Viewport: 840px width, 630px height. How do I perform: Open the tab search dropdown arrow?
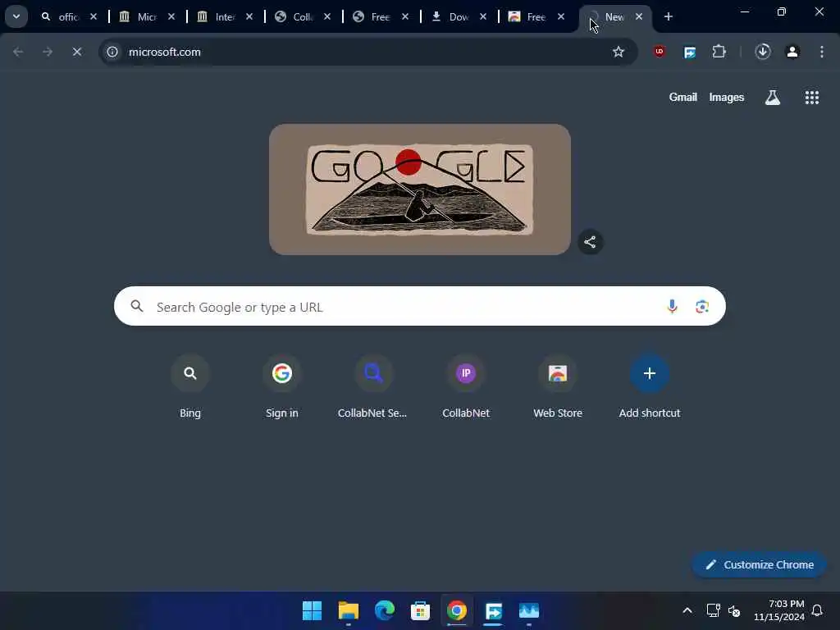tap(16, 16)
